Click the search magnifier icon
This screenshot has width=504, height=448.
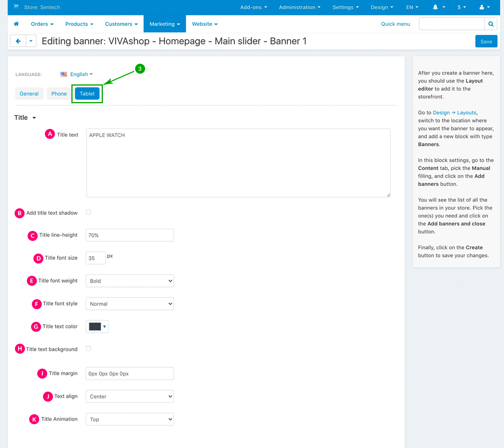491,24
